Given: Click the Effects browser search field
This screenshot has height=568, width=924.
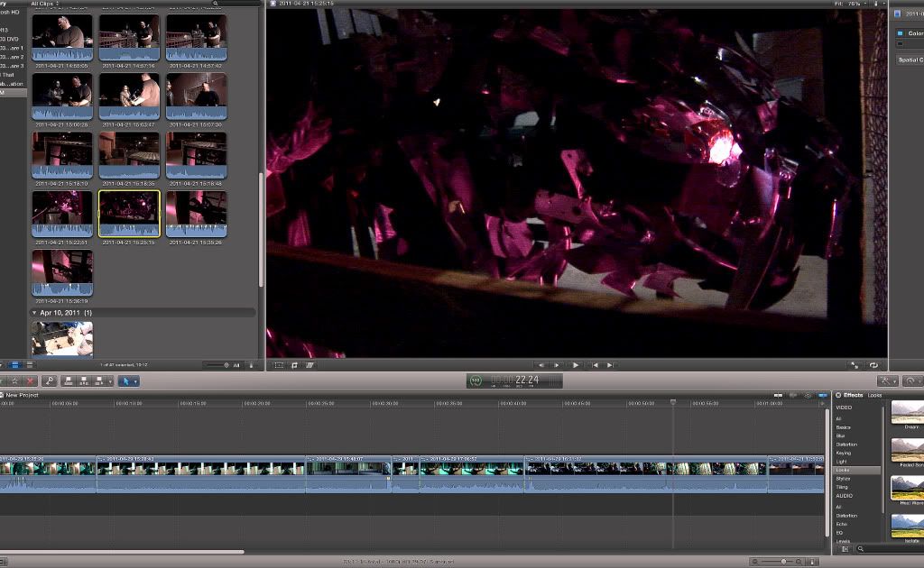Looking at the screenshot, I should (891, 548).
